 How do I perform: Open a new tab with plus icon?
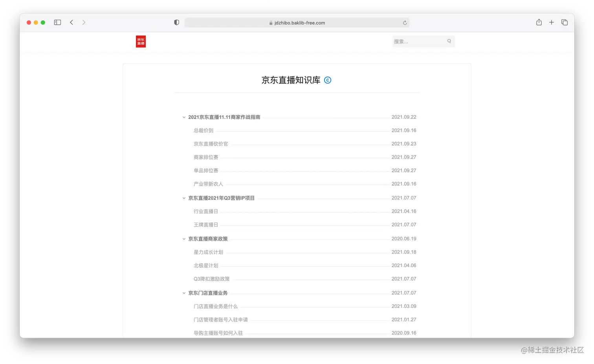[x=552, y=22]
